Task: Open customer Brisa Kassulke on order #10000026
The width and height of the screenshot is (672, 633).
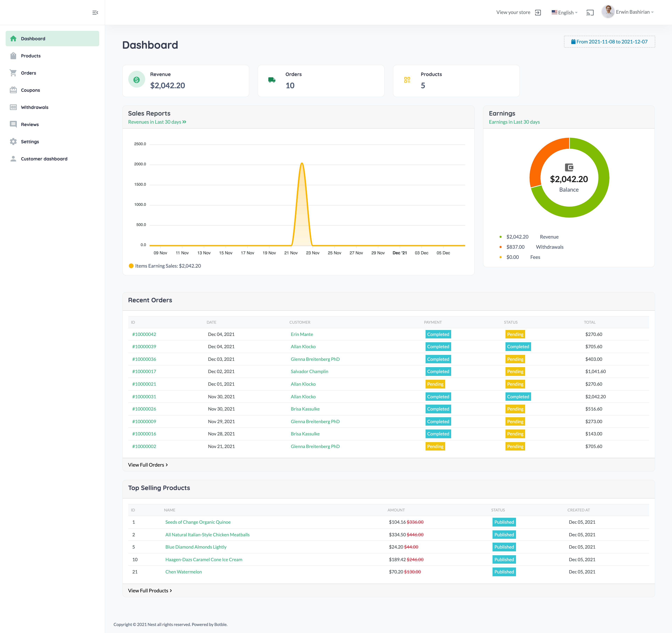Action: pos(305,409)
